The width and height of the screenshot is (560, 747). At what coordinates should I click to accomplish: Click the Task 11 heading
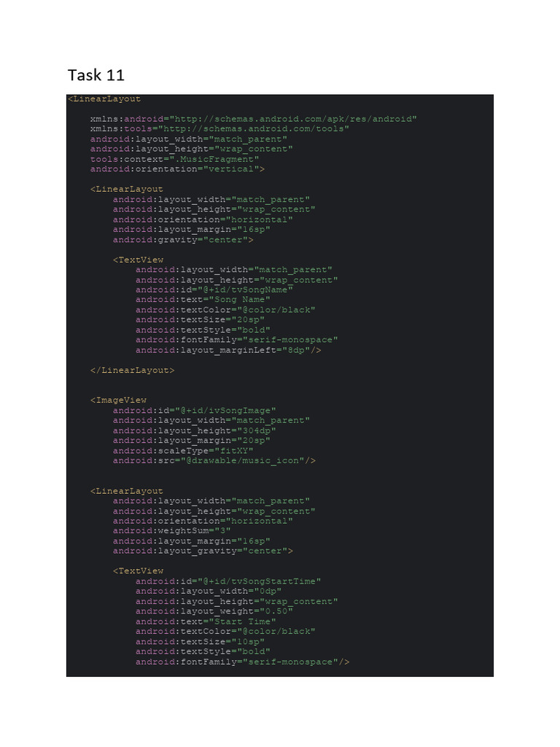click(x=96, y=75)
